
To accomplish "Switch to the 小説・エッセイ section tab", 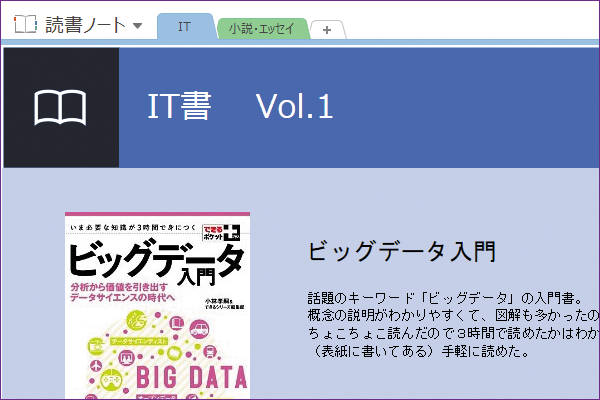I will click(262, 28).
